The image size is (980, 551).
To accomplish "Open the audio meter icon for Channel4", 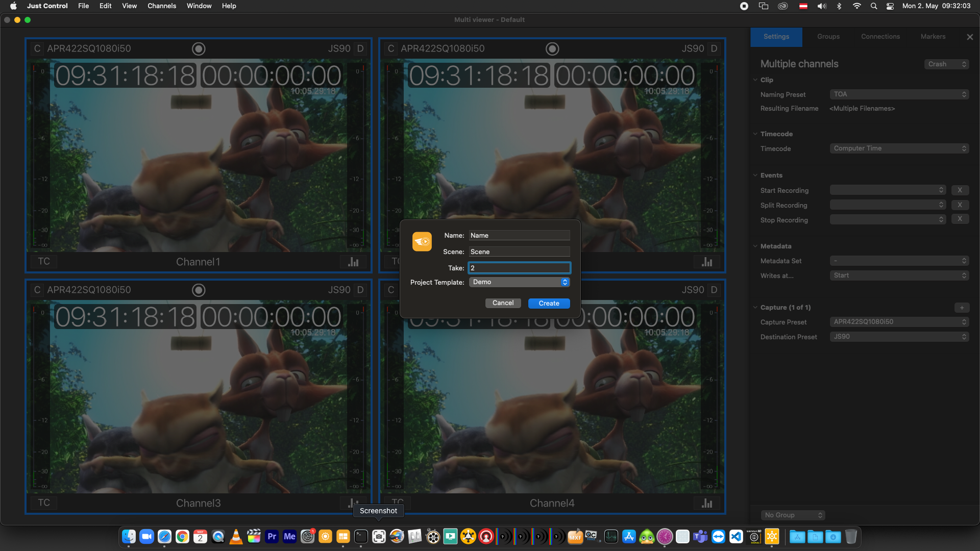I will tap(707, 503).
